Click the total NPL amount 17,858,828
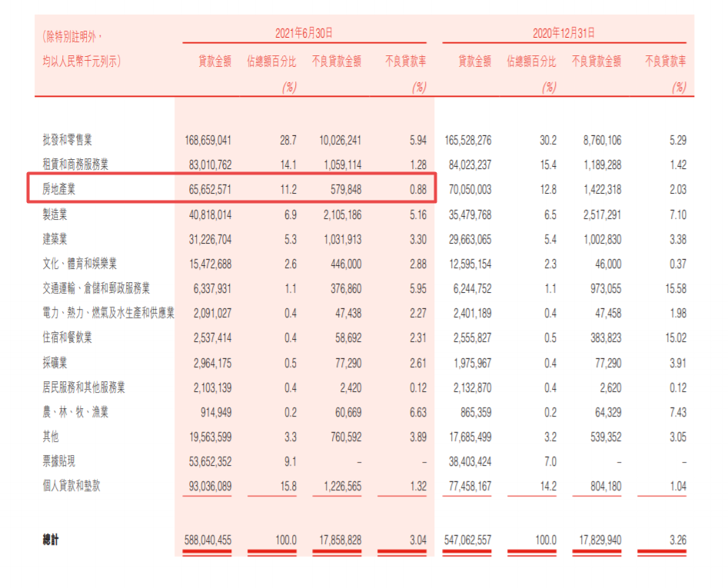728x588 pixels. click(340, 540)
